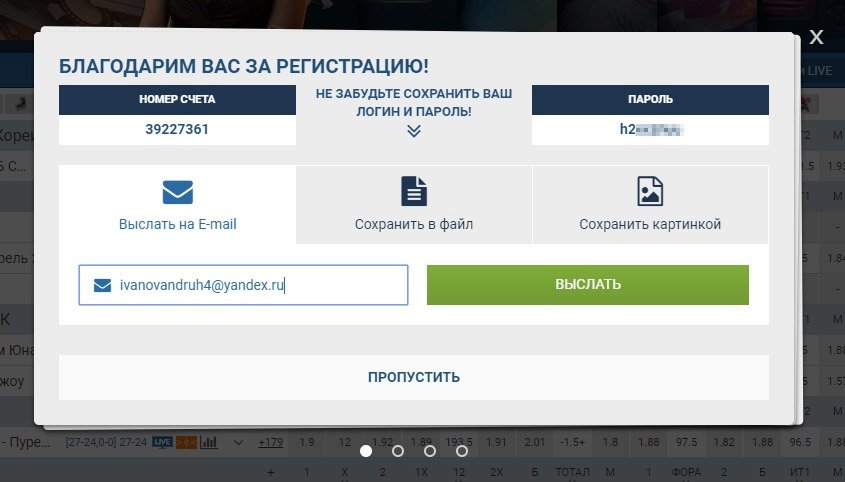Close the registration popup with the X
Screen dimensions: 845x482
[816, 38]
